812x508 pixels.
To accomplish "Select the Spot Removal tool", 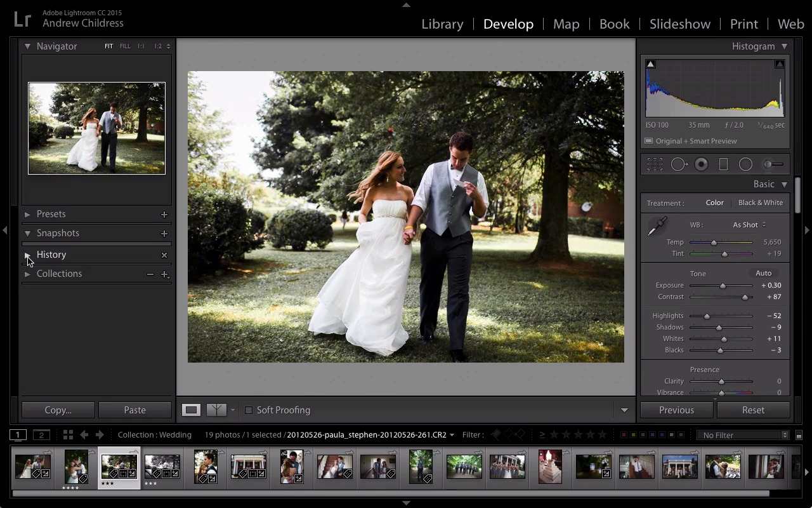I will click(x=679, y=164).
